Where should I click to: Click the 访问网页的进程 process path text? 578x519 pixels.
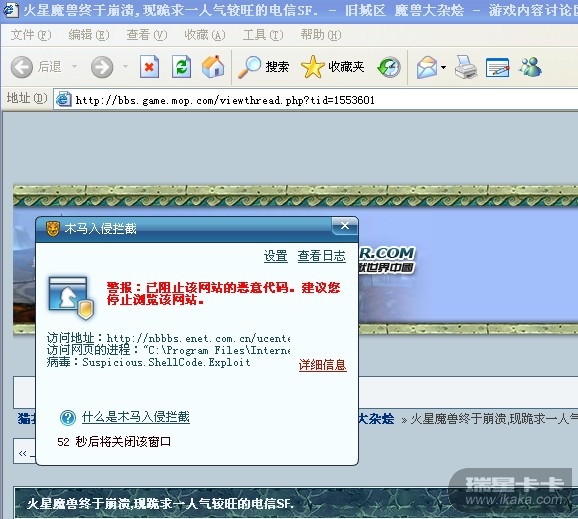pyautogui.click(x=216, y=350)
